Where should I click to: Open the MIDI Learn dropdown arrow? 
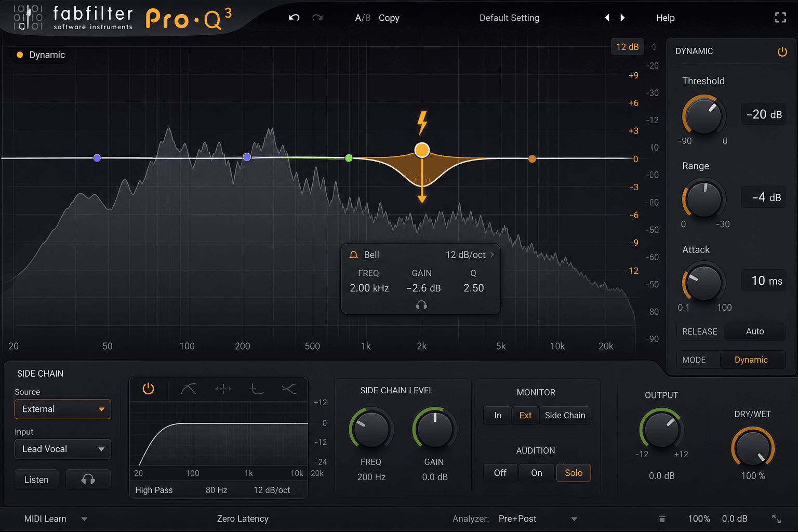point(84,518)
